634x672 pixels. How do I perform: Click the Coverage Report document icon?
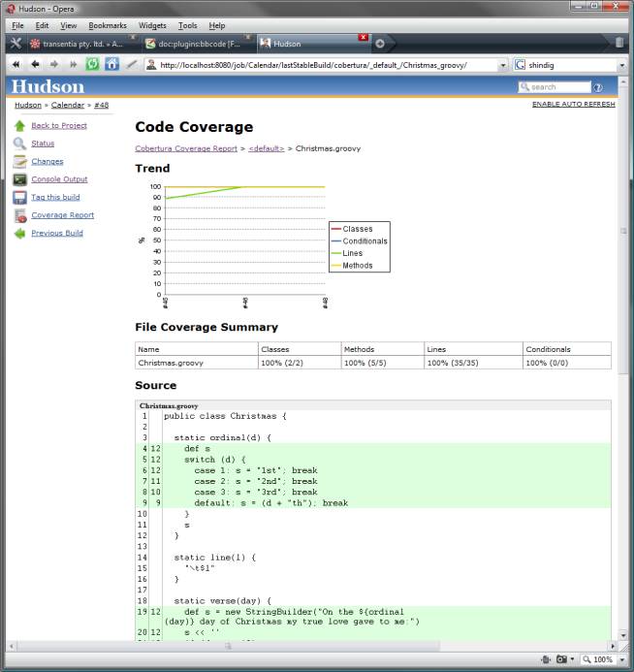[20, 215]
